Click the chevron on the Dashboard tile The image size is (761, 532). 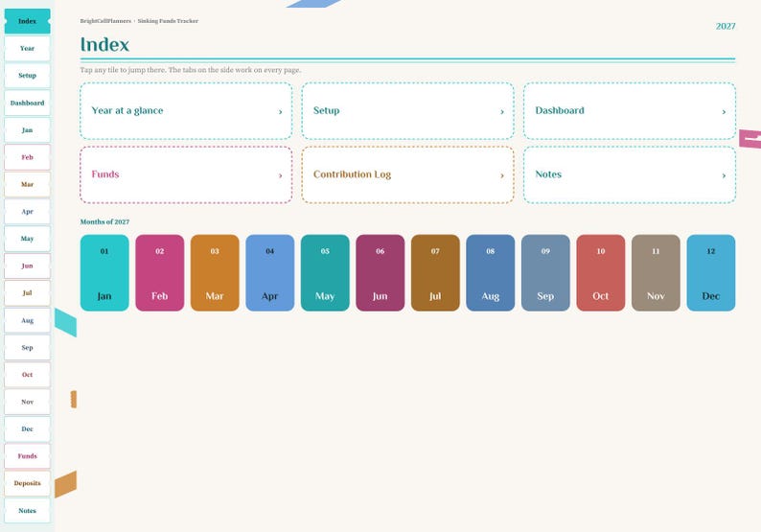tap(724, 112)
